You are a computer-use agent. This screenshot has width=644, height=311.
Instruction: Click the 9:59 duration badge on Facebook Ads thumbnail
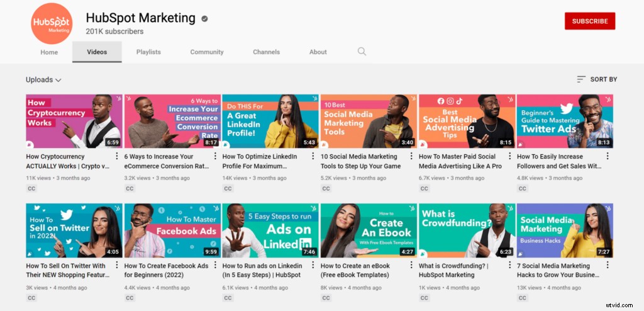click(211, 252)
